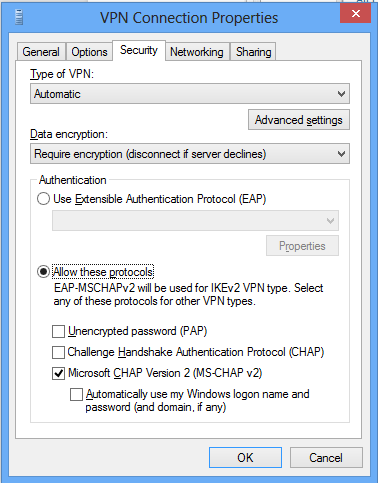Enable Unencrypted password (PAP) checkbox
This screenshot has height=483, width=378.
pos(58,331)
